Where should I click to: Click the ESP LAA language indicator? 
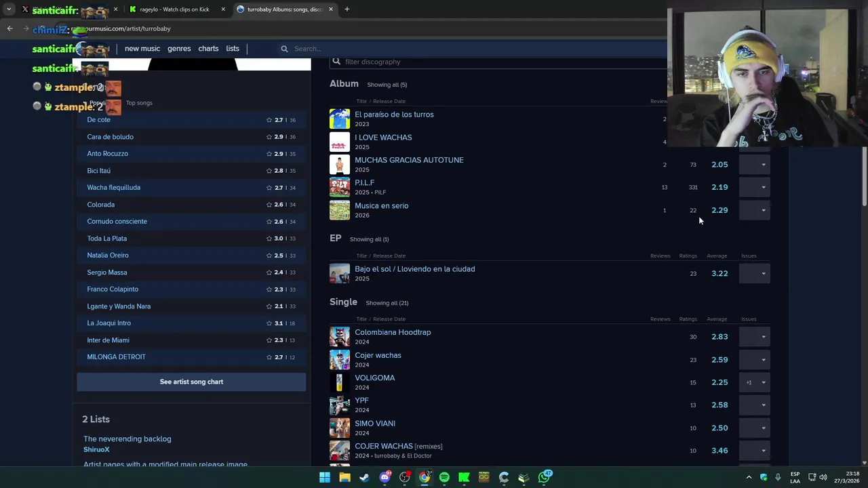click(795, 477)
